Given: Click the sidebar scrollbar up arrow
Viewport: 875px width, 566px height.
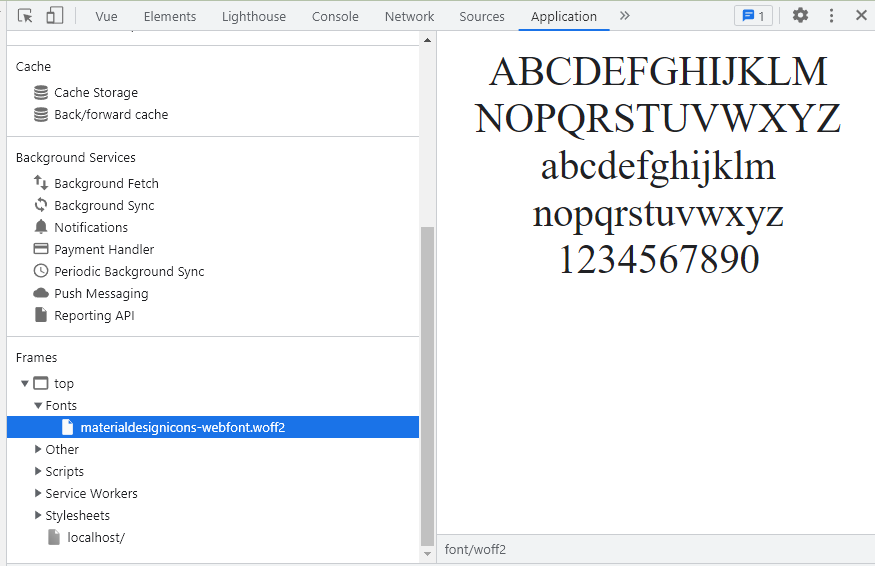Looking at the screenshot, I should pos(427,40).
